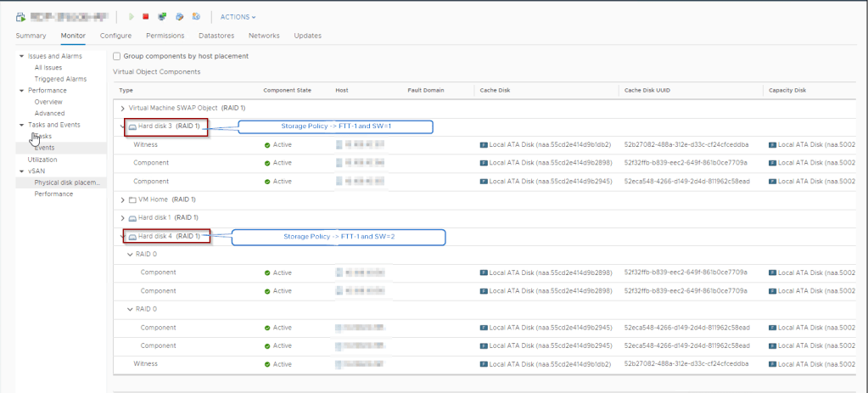Viewport: 868px width, 393px height.
Task: Click the Launch Console monitor icon
Action: click(162, 16)
